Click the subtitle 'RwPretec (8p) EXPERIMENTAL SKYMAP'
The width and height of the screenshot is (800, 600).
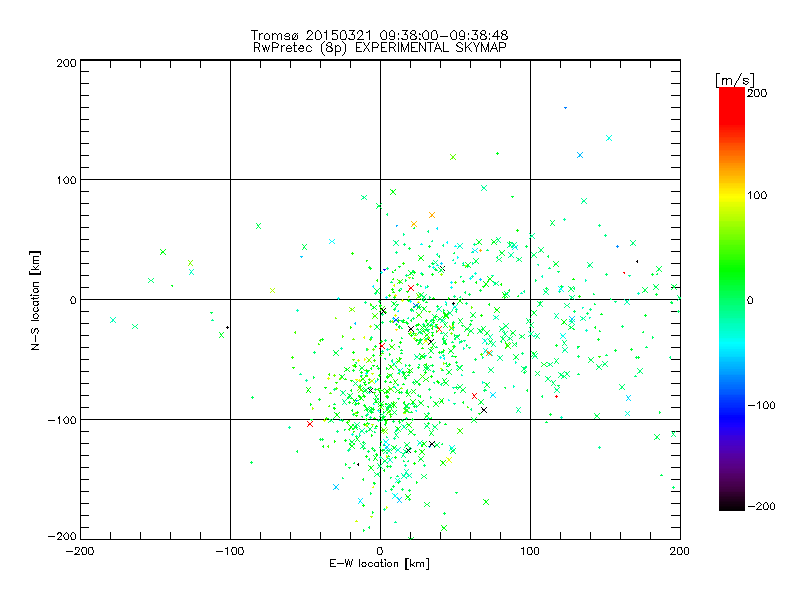[380, 48]
